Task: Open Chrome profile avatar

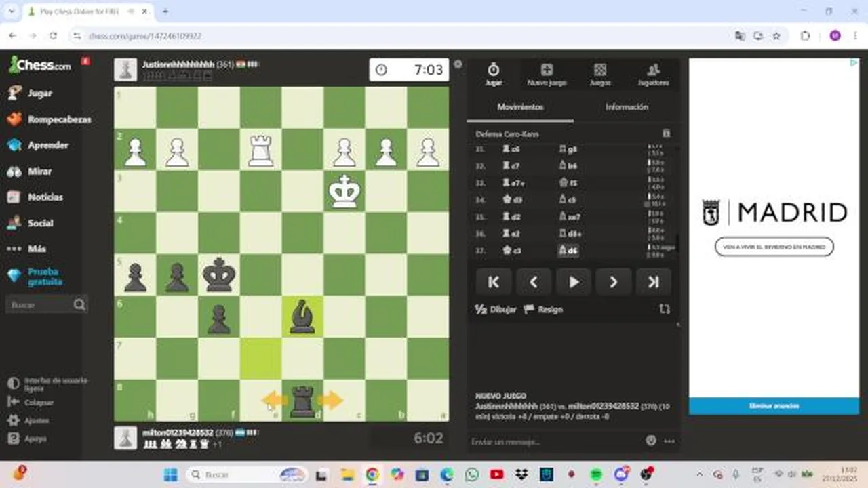Action: (835, 36)
